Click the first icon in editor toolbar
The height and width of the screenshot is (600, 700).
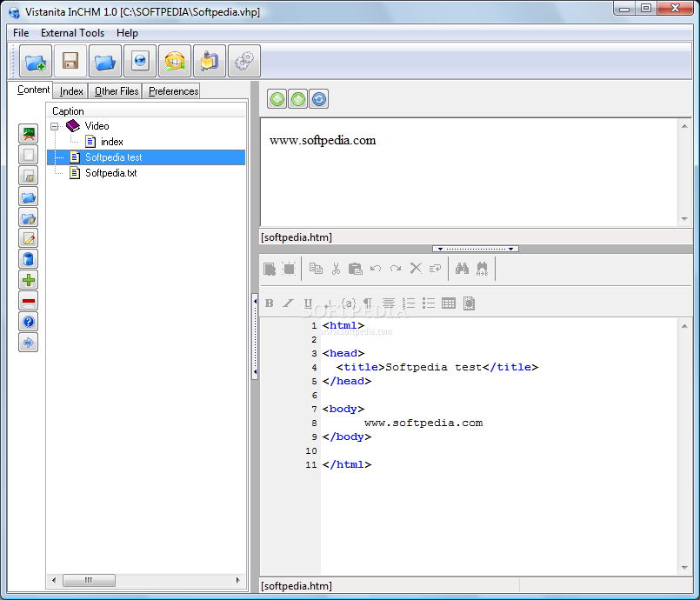pos(270,269)
